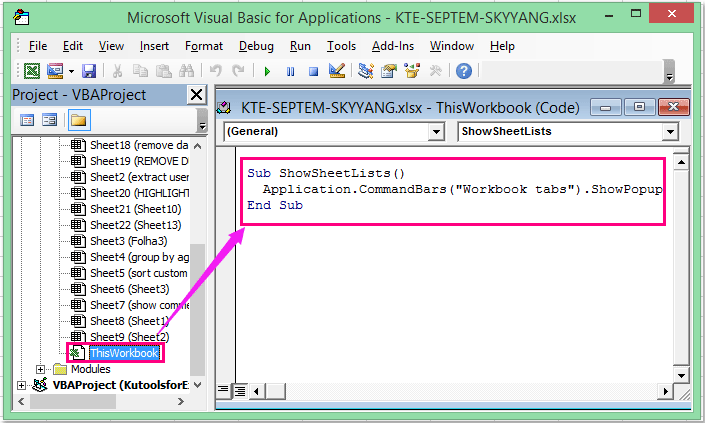Click Insert UserForm toolbar icon
Screen dimensions: 705x423
pos(55,71)
